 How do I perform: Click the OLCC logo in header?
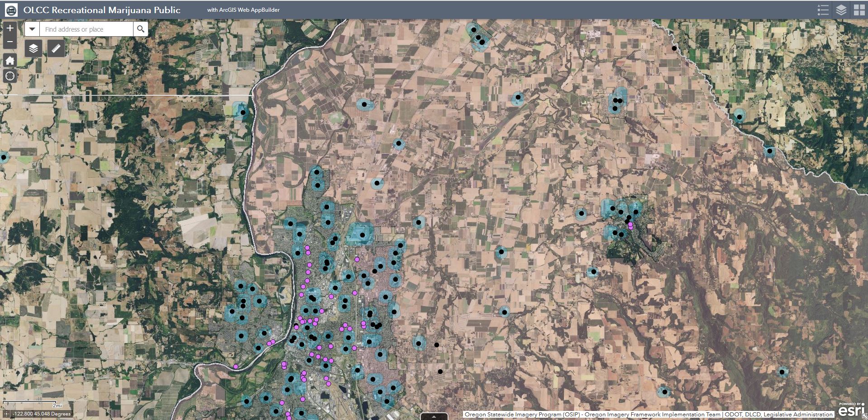tap(11, 10)
